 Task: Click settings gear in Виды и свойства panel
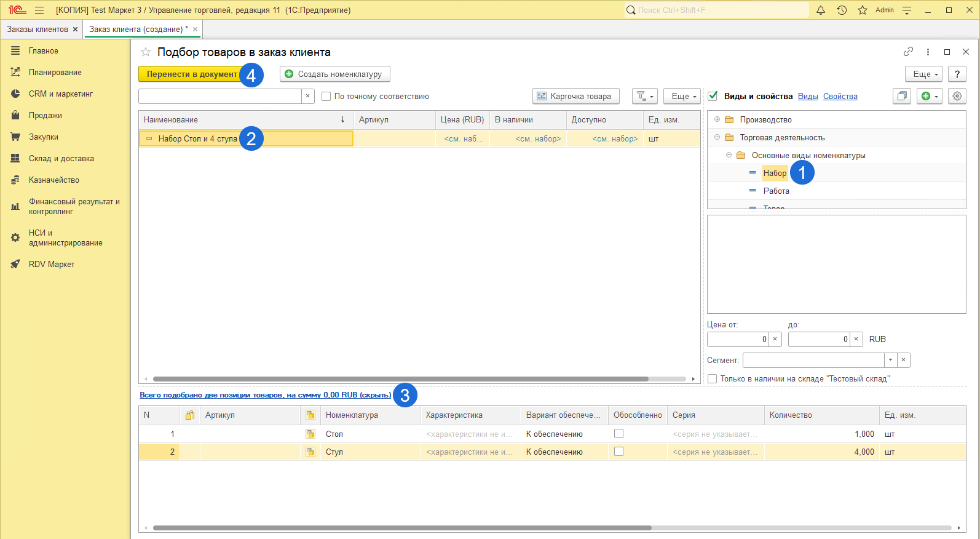(957, 96)
